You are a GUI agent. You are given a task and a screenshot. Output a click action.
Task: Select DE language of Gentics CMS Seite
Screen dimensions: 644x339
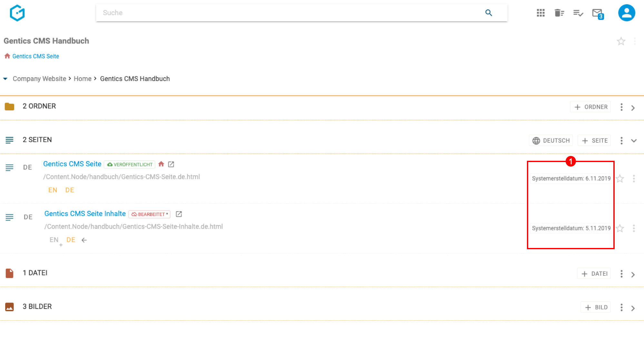(70, 190)
